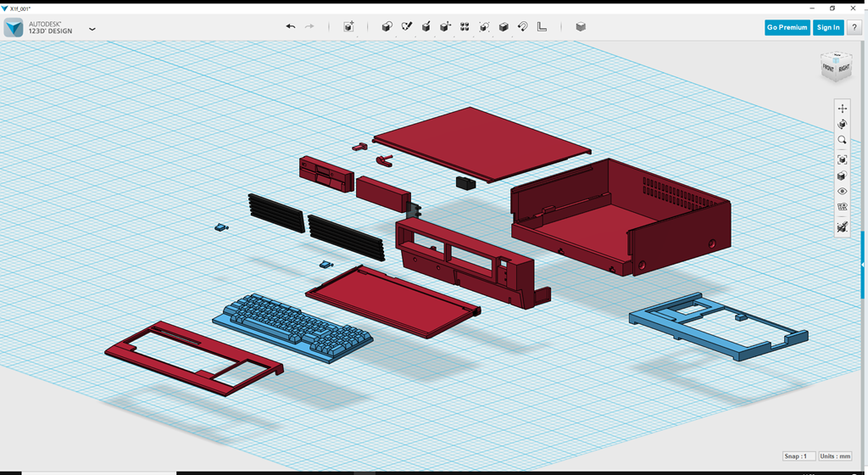Viewport: 868px width, 475px height.
Task: Select the Orbit navigation tool
Action: [x=842, y=125]
